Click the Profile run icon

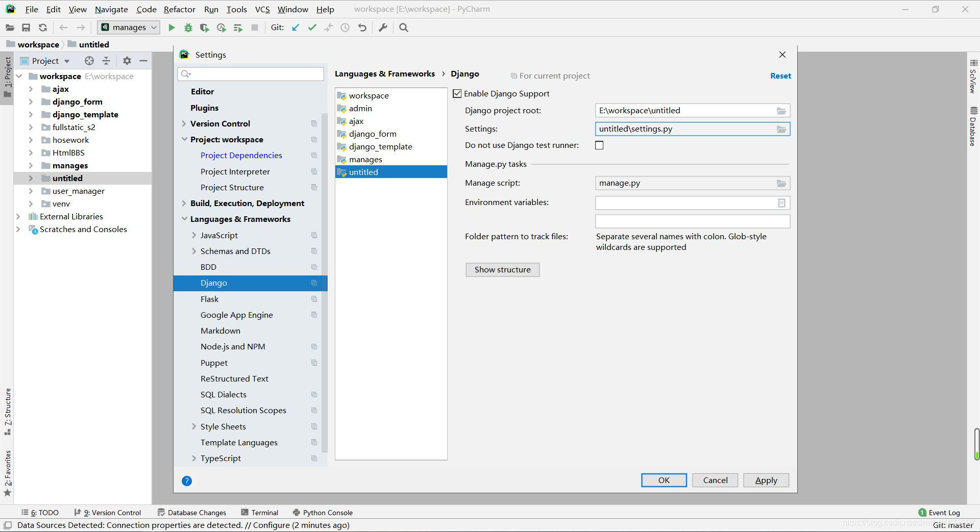point(222,28)
